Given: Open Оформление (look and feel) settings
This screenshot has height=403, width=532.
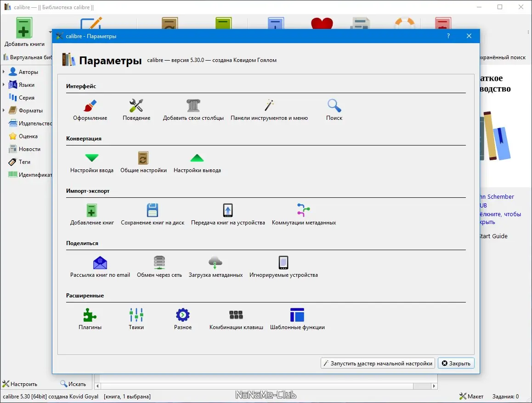Looking at the screenshot, I should click(90, 110).
